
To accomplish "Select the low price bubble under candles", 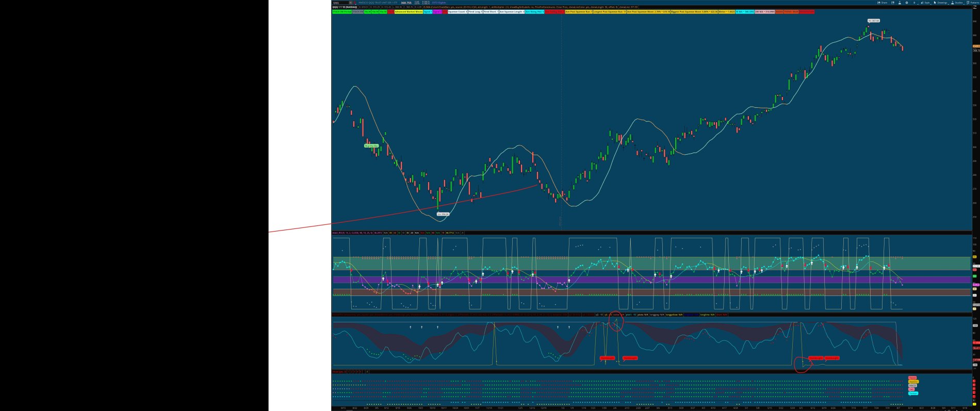I will [x=443, y=214].
